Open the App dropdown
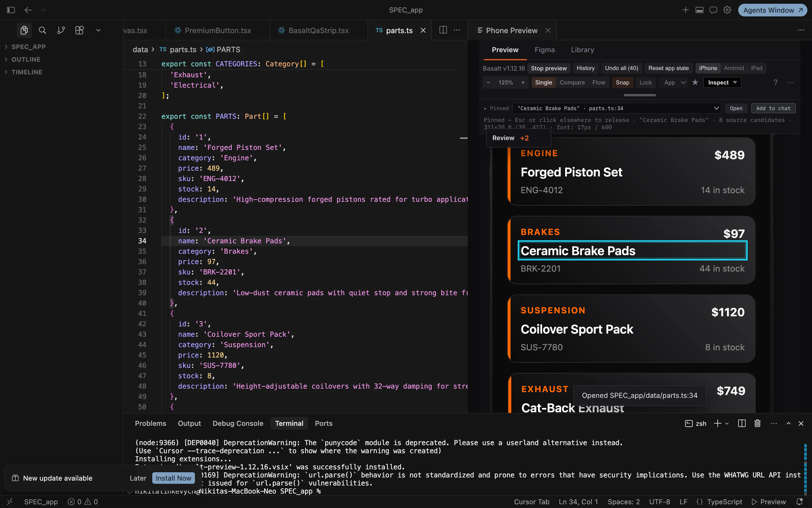This screenshot has width=812, height=508. click(x=674, y=83)
